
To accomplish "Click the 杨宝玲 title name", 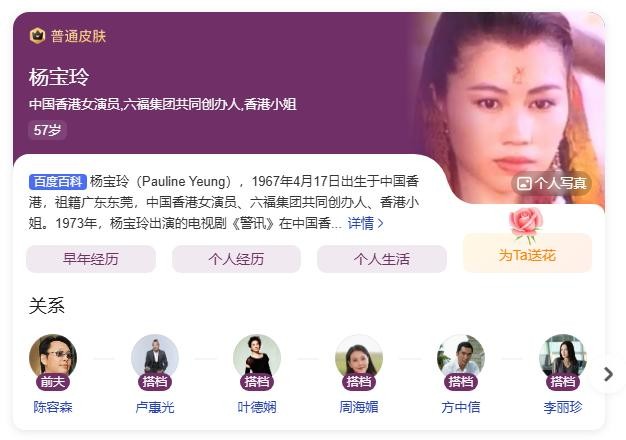I will click(59, 77).
